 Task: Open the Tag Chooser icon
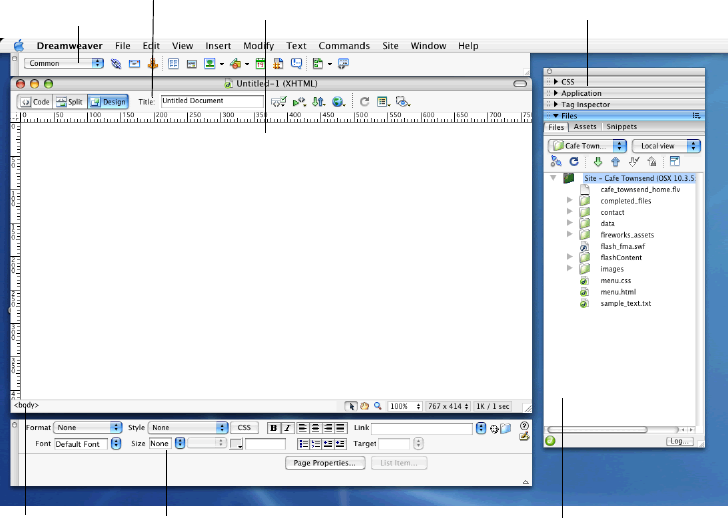pyautogui.click(x=343, y=64)
